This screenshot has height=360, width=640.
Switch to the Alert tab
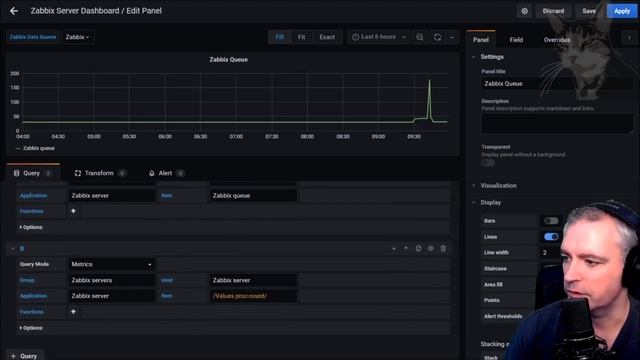(166, 173)
